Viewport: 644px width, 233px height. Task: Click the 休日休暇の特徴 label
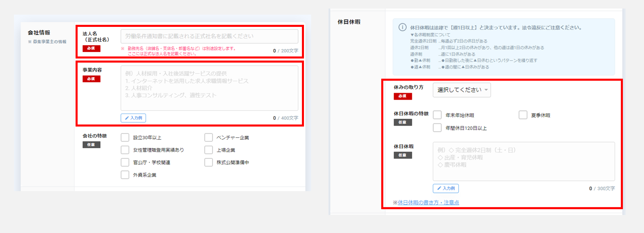(x=411, y=114)
